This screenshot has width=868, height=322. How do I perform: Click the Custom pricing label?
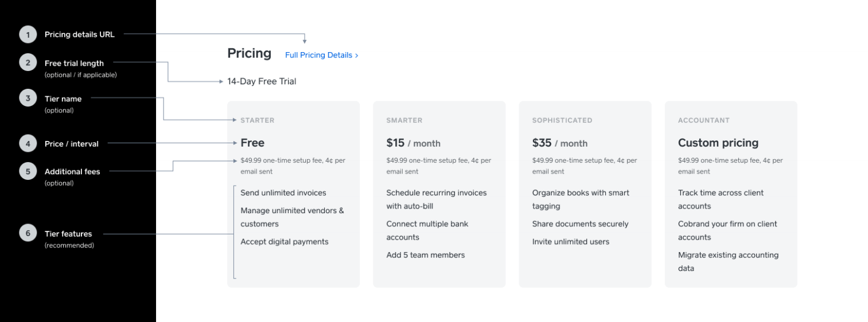718,143
